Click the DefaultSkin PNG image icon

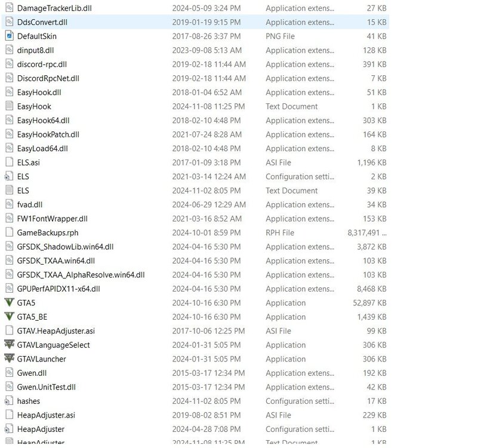9,36
